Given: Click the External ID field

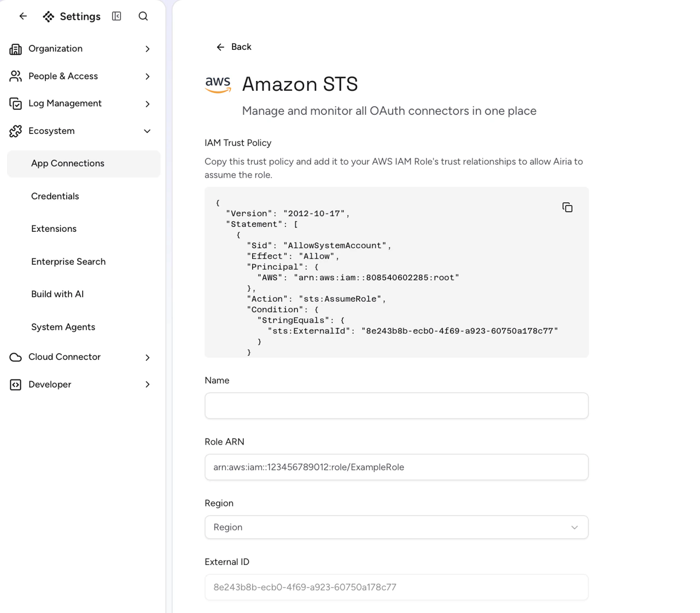Looking at the screenshot, I should coord(396,587).
